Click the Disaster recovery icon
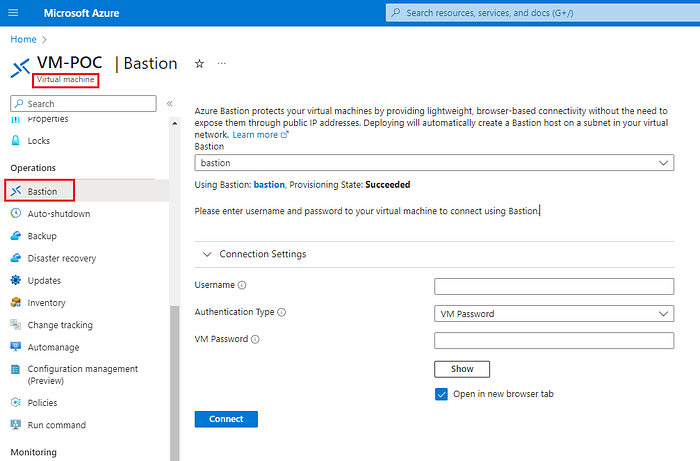Image resolution: width=700 pixels, height=461 pixels. pos(16,258)
